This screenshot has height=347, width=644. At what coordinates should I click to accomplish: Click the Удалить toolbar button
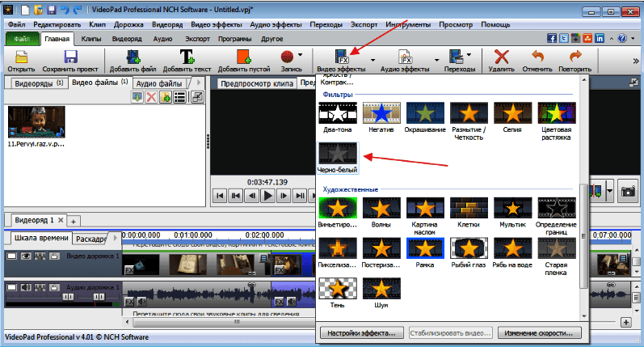click(501, 61)
